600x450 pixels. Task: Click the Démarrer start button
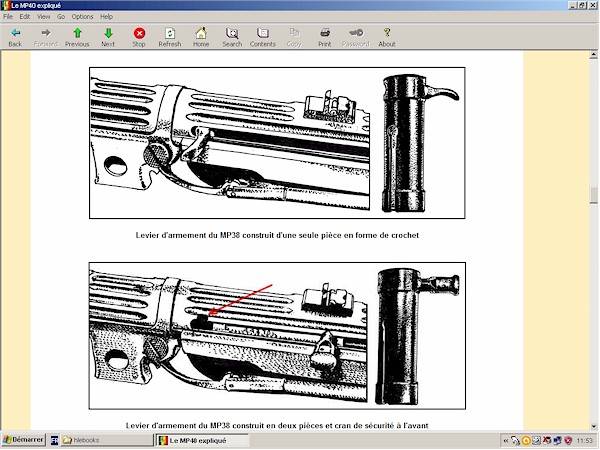[23, 440]
